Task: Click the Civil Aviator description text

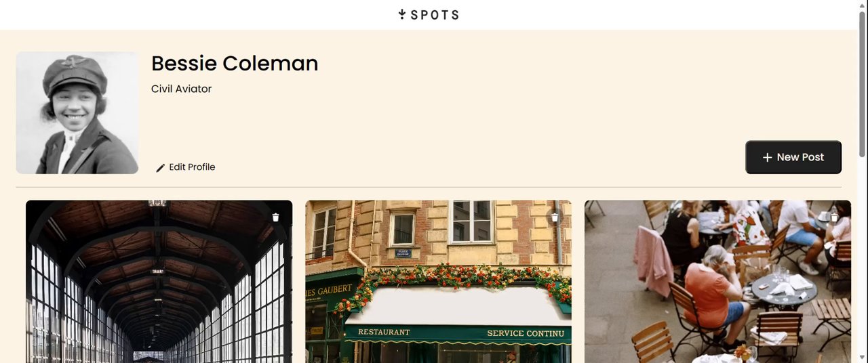Action: coord(182,89)
